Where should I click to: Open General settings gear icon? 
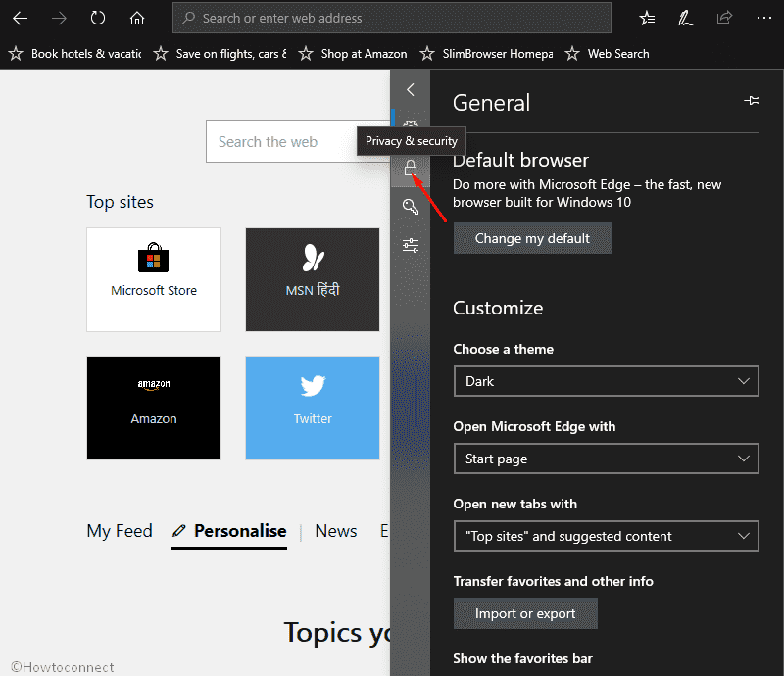tap(411, 124)
